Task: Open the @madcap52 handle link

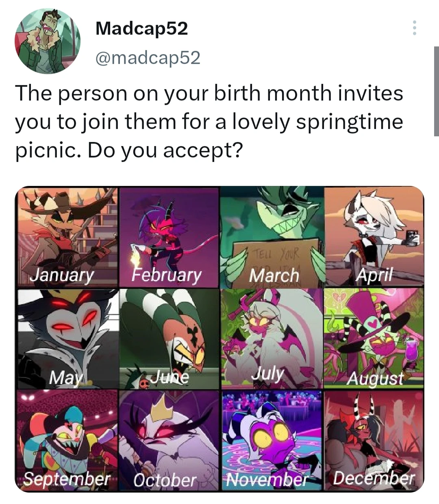Action: 148,58
